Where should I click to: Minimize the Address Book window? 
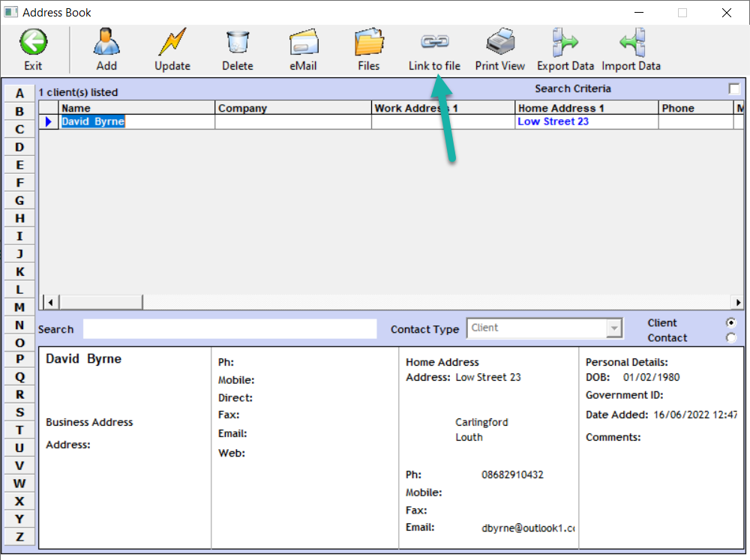[x=639, y=13]
